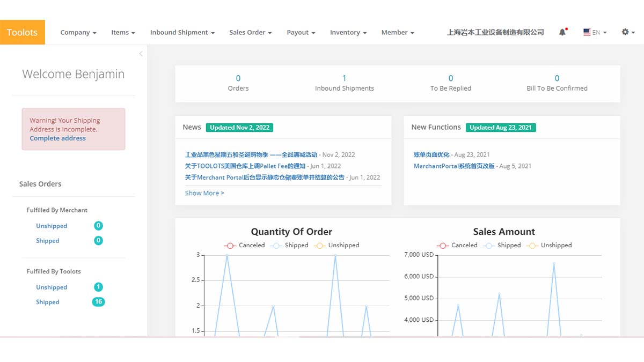Open the Inbound Shipments count tile

coord(344,83)
